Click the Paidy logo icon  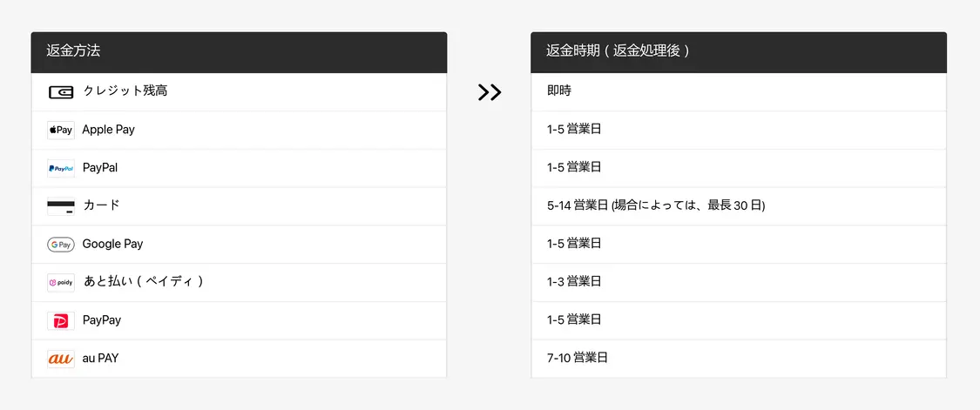[61, 283]
